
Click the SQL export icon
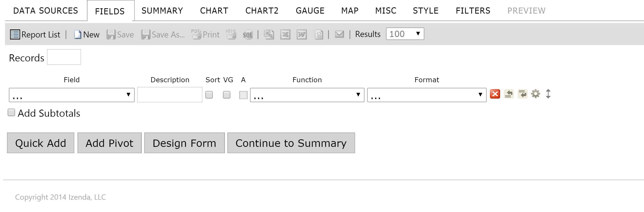pos(248,34)
